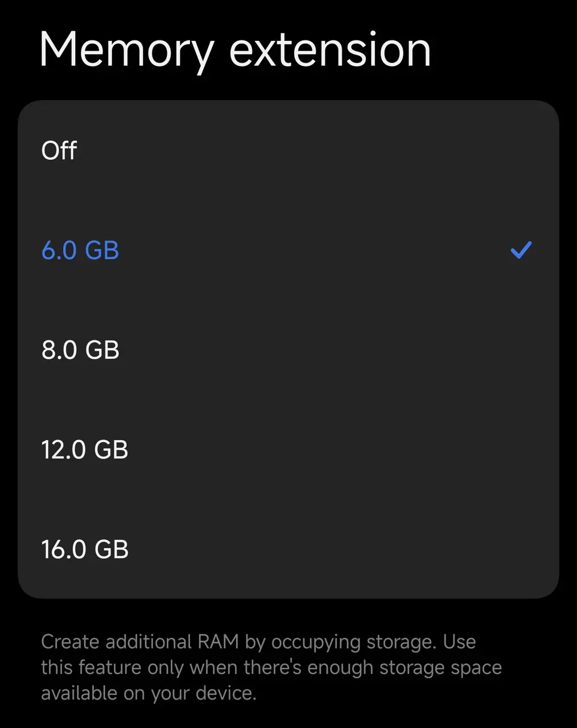Screen dimensions: 577x728
Task: Tap the 'Off' label in the list
Action: click(x=59, y=151)
